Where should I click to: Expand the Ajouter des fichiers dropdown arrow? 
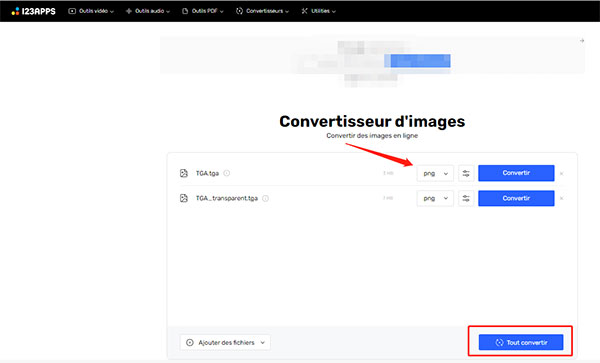click(x=262, y=342)
